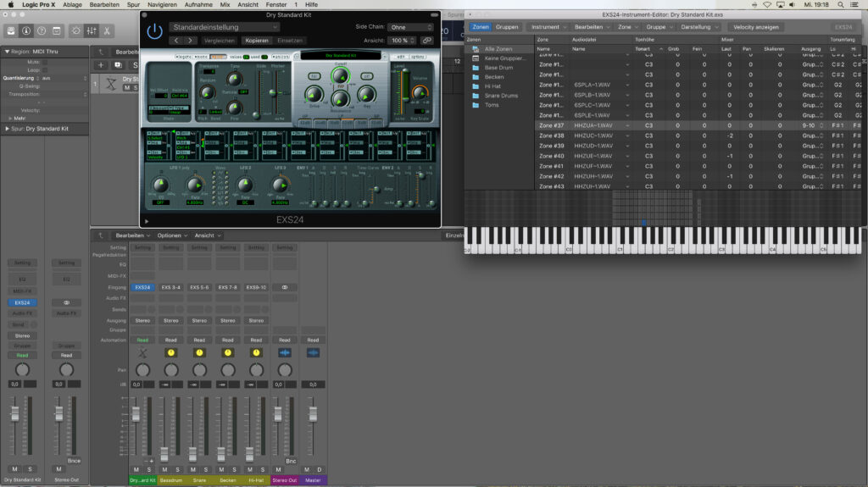Viewport: 868px width, 487px height.
Task: Toggle Dim button on Master channel
Action: point(319,469)
